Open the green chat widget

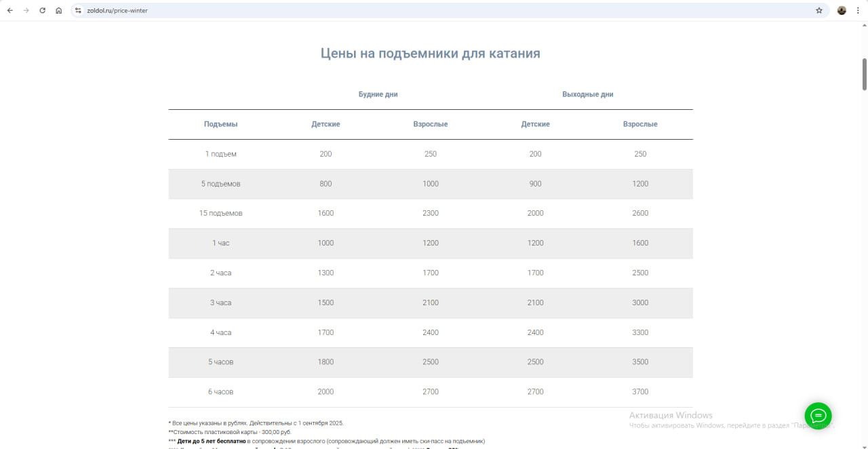click(x=818, y=415)
